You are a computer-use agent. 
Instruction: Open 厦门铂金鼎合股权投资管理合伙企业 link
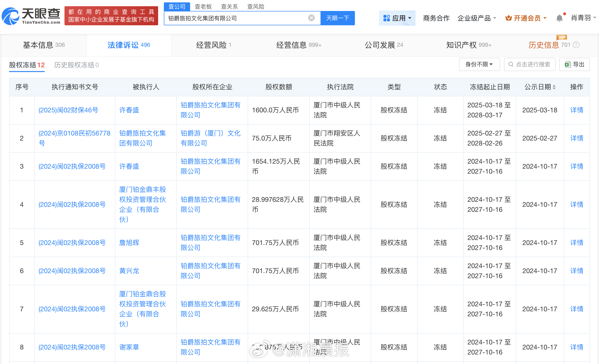[142, 309]
